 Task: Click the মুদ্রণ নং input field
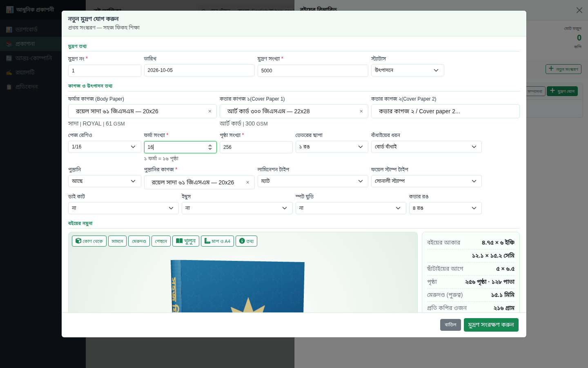tap(105, 71)
